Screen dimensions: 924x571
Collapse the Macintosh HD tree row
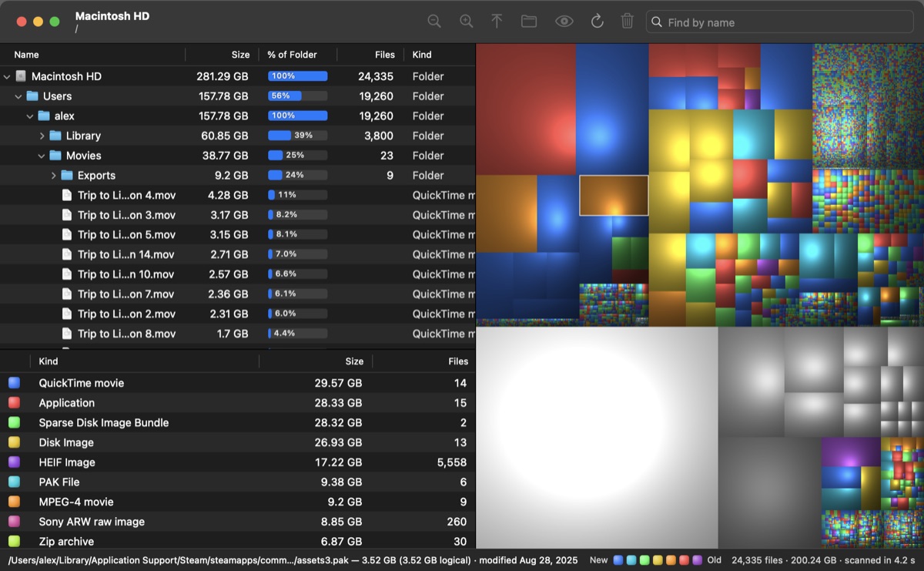(7, 76)
